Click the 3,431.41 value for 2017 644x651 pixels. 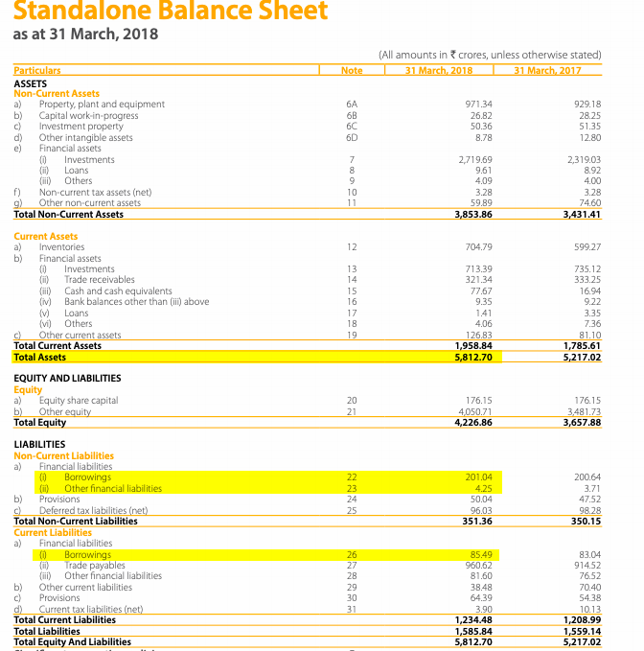tap(582, 214)
